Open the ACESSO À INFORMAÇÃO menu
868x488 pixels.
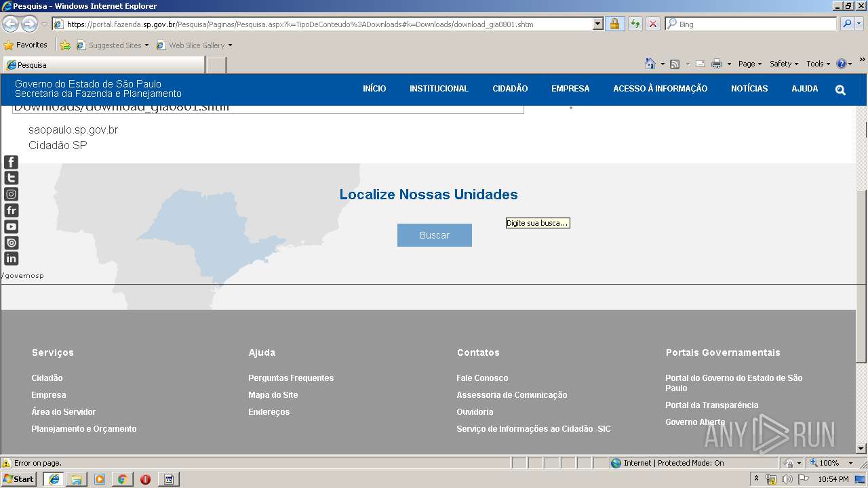660,89
